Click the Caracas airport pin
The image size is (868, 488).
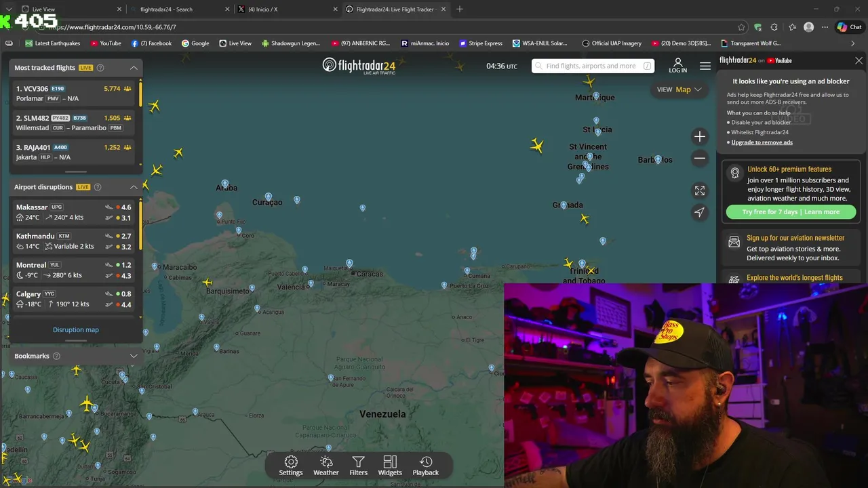pyautogui.click(x=349, y=263)
